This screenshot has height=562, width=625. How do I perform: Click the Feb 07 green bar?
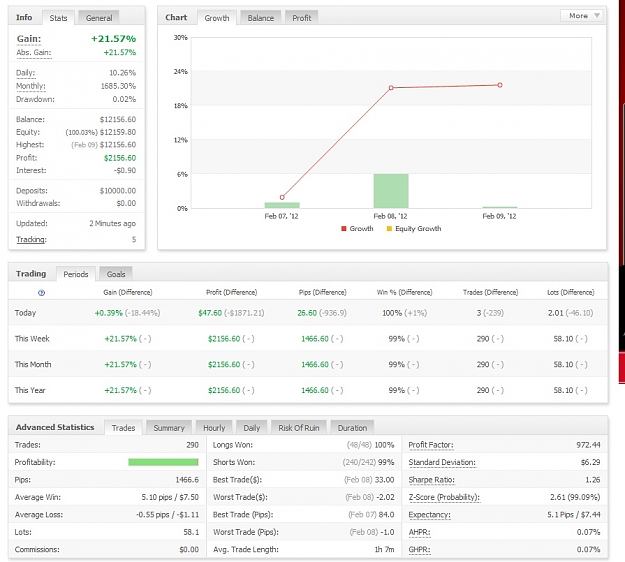click(282, 205)
